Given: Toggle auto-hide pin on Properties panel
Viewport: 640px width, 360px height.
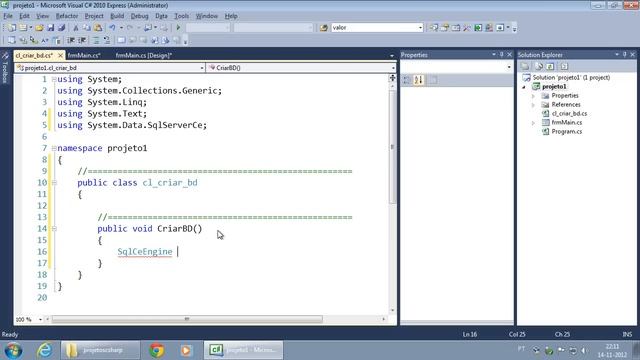Looking at the screenshot, I should tap(502, 54).
